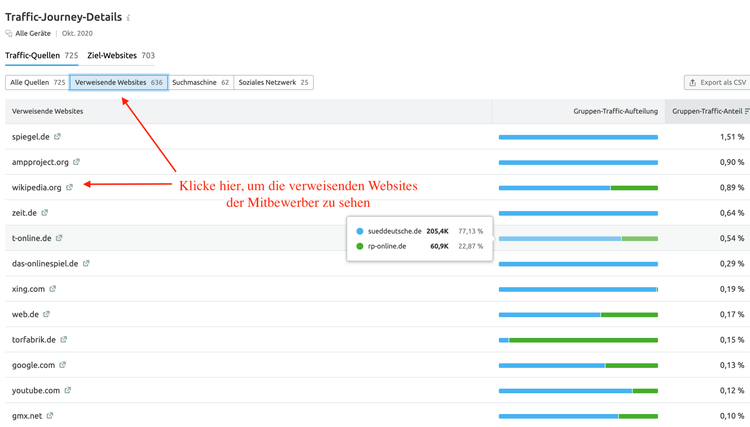This screenshot has height=427, width=750.
Task: Select Alle Quellen filter
Action: coord(37,82)
